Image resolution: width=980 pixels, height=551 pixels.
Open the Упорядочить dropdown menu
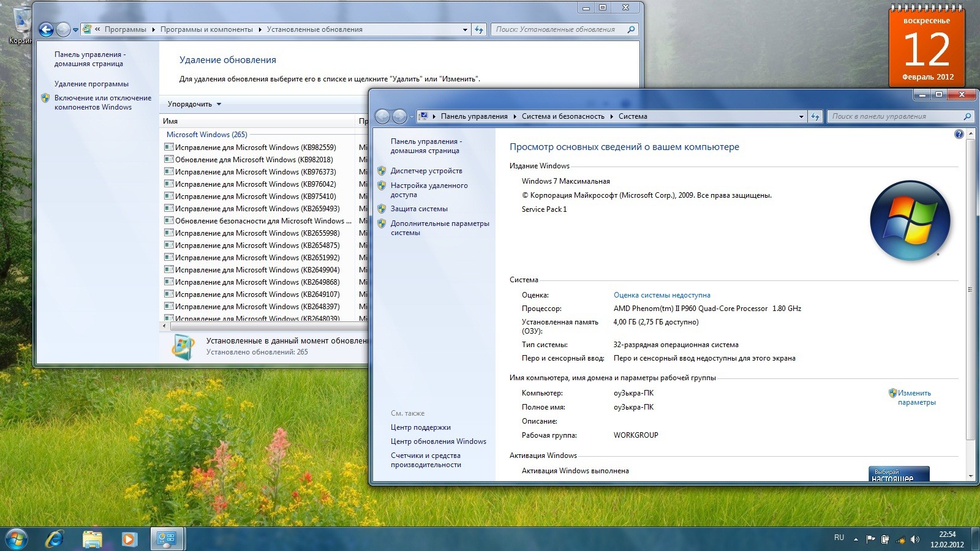point(194,104)
